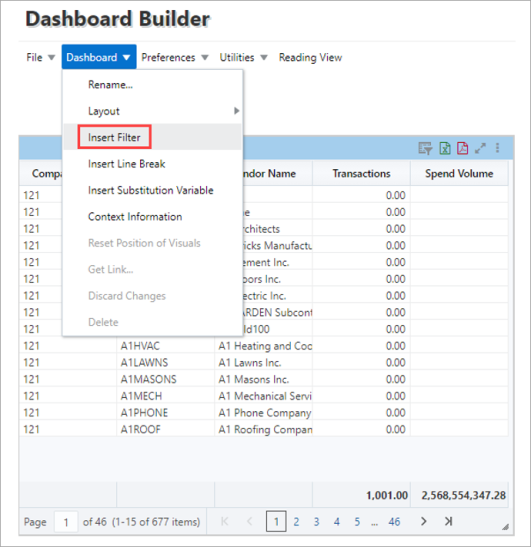The height and width of the screenshot is (547, 531).
Task: Expand the Layout submenu arrow
Action: [237, 111]
